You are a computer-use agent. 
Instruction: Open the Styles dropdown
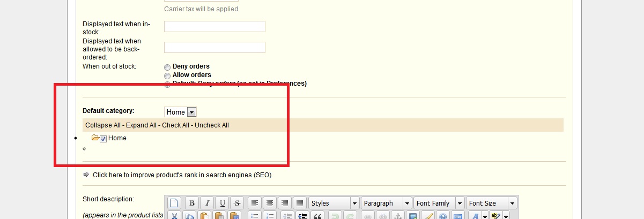coord(334,203)
